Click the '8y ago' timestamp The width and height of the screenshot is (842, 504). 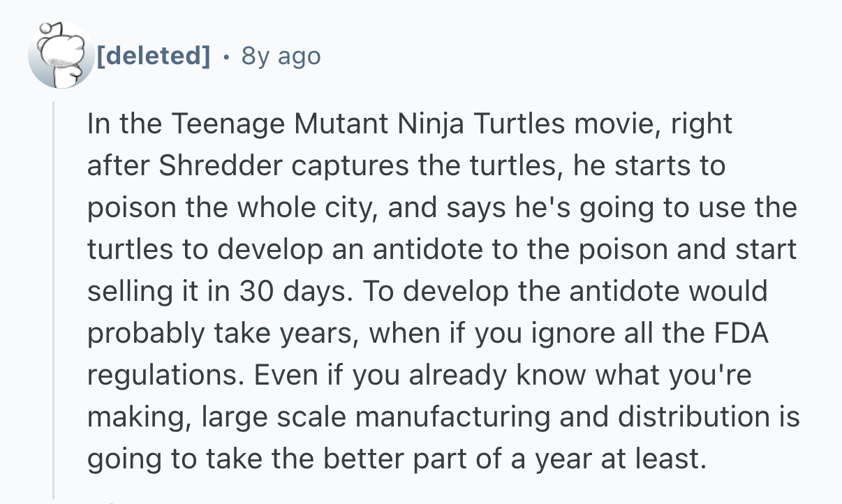(281, 56)
